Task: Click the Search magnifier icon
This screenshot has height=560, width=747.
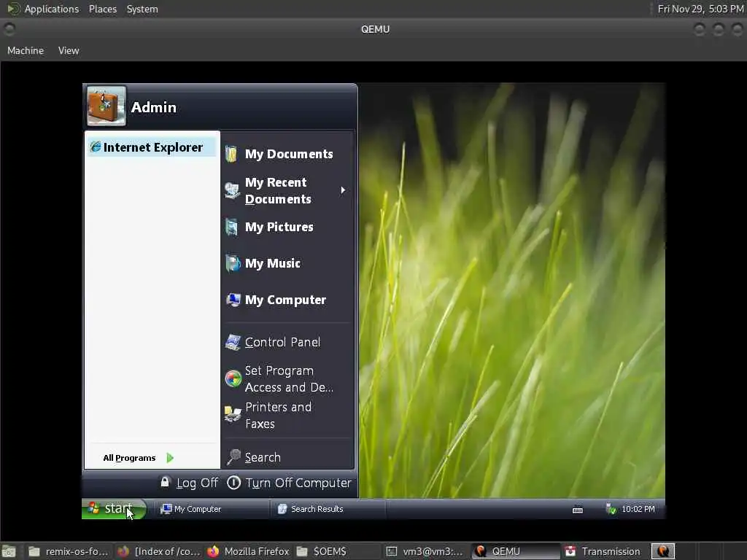Action: pyautogui.click(x=233, y=456)
